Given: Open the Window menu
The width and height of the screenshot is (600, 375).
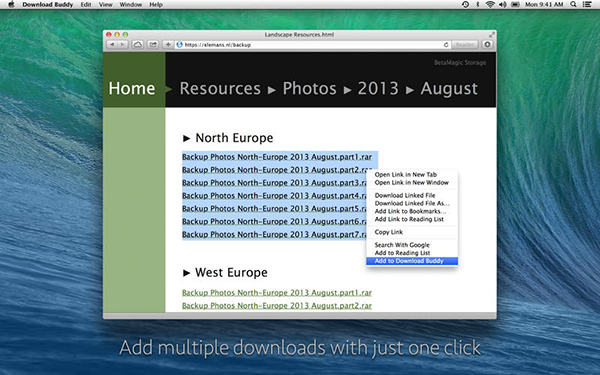Looking at the screenshot, I should (130, 5).
